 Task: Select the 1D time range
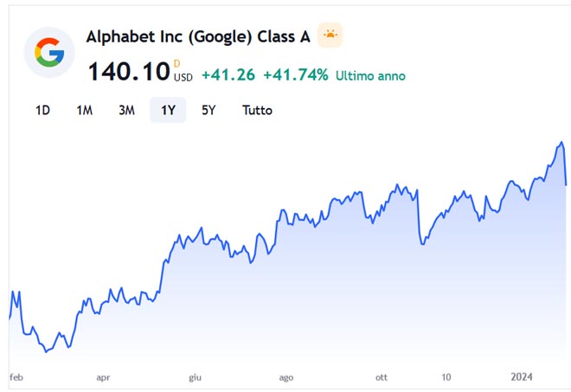pos(42,110)
